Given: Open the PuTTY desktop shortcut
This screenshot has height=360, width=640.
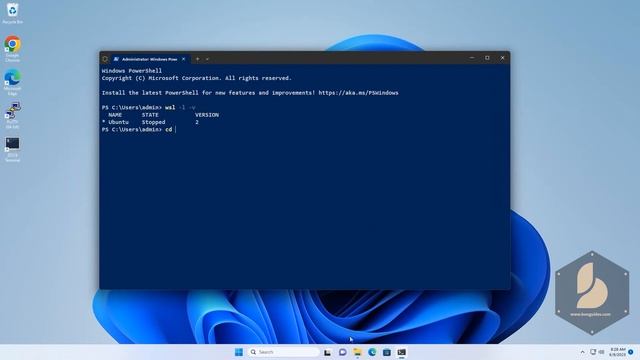Looking at the screenshot, I should pyautogui.click(x=13, y=116).
